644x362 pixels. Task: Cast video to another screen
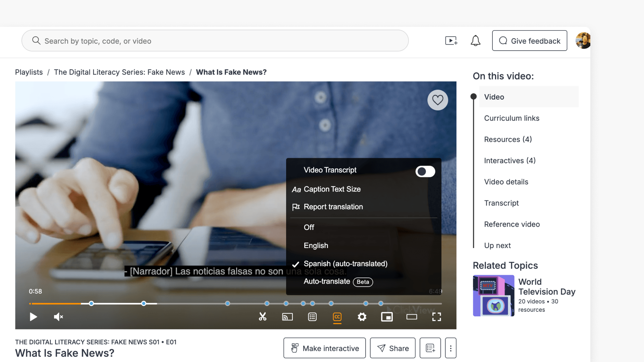click(287, 317)
